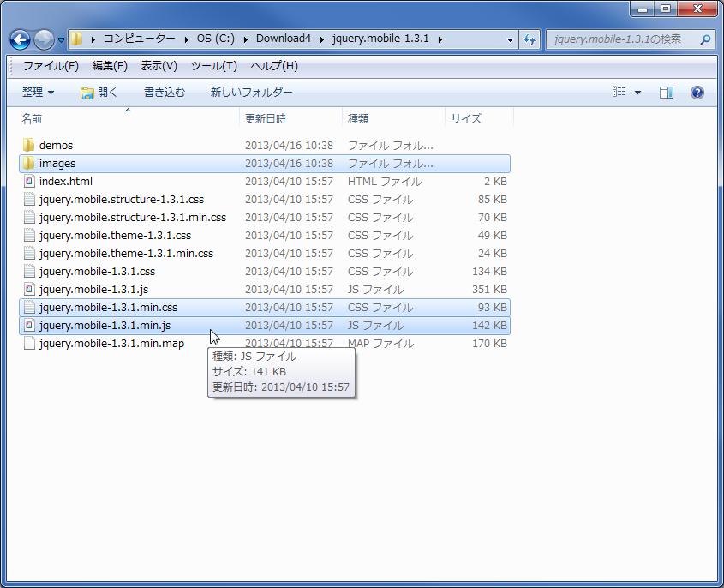The height and width of the screenshot is (588, 724).
Task: Select file name jquery.mobile-1.3.1.min.map
Action: coord(111,344)
